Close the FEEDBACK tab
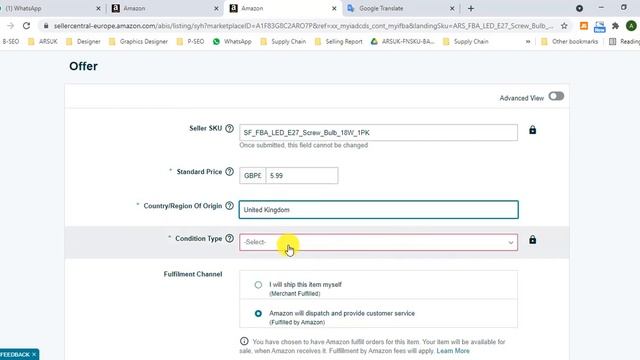Image resolution: width=640 pixels, height=360 pixels. pos(34,354)
